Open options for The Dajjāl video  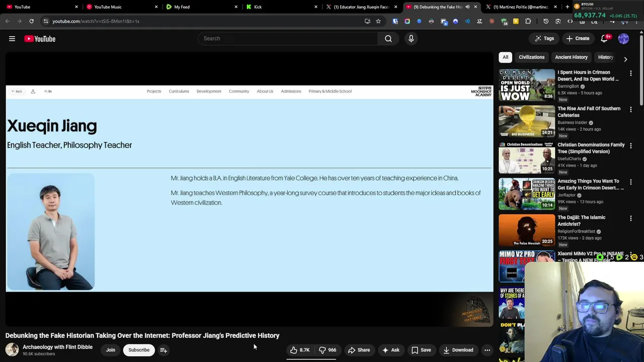tap(631, 218)
